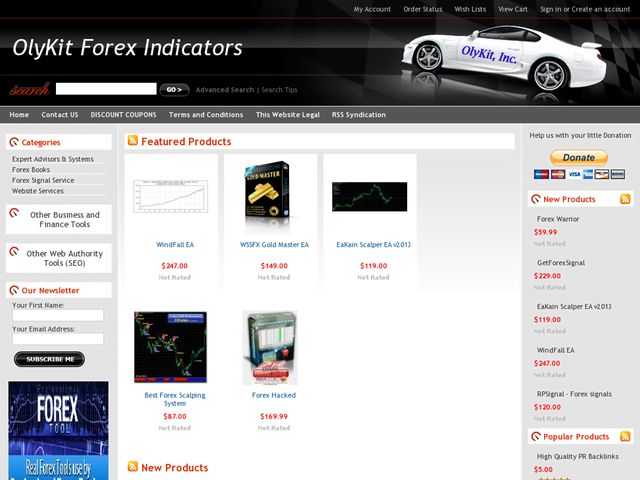Image resolution: width=640 pixels, height=480 pixels.
Task: Select Forex Signal Service category
Action: tap(43, 180)
